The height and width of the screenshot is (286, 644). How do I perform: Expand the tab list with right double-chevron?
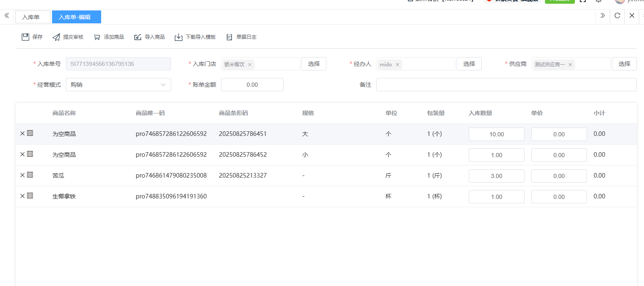point(602,16)
